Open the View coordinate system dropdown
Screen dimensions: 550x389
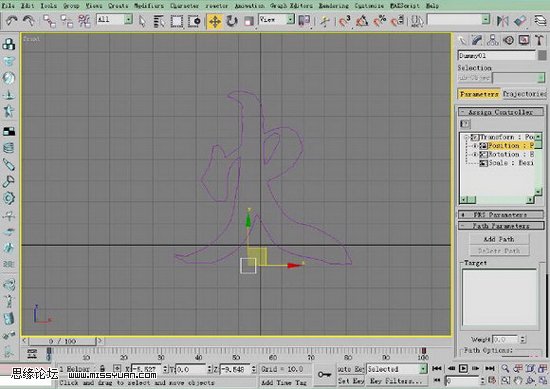[x=276, y=19]
